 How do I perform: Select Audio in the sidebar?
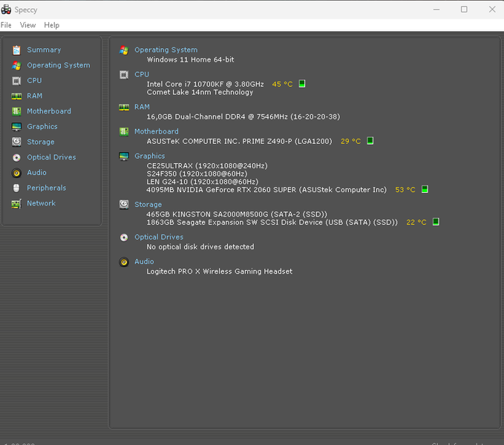tap(36, 173)
